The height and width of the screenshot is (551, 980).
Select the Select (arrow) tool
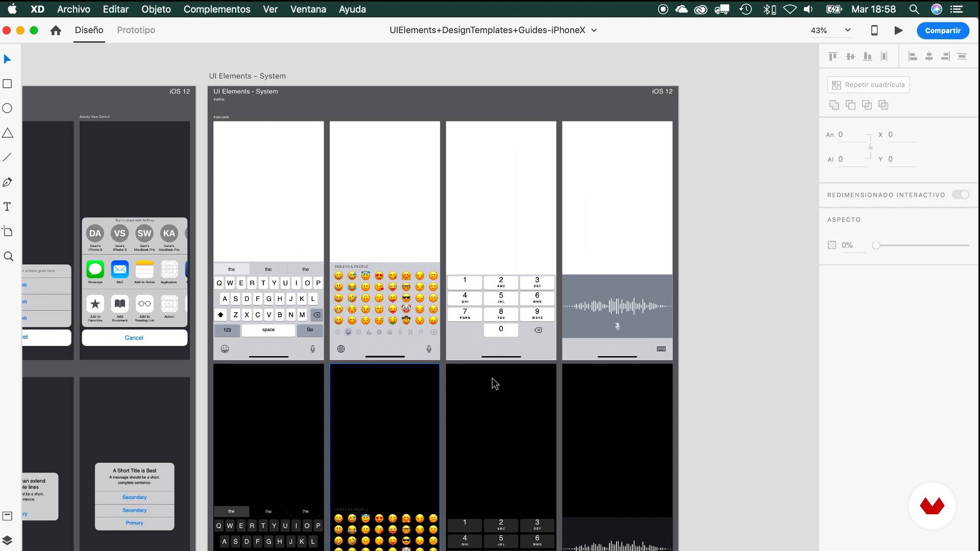(x=7, y=59)
